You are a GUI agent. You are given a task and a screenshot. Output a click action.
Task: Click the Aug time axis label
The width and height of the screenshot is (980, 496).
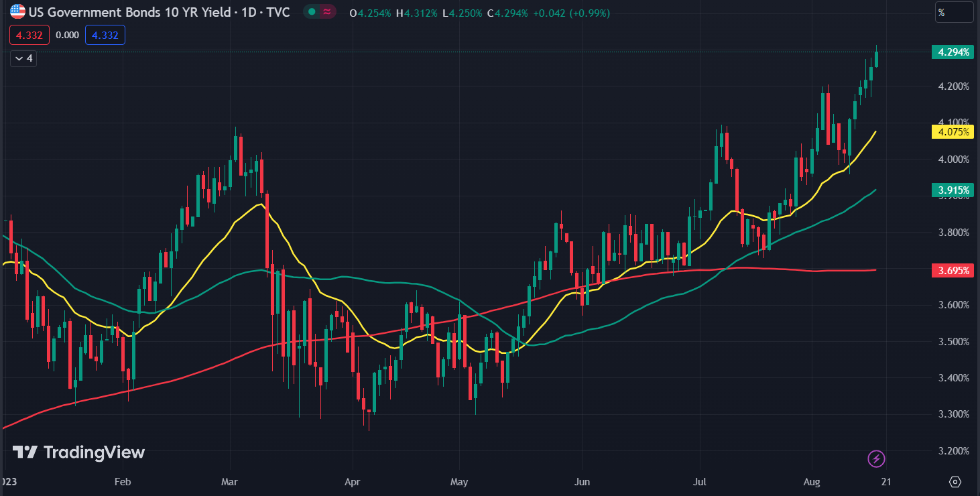(812, 481)
